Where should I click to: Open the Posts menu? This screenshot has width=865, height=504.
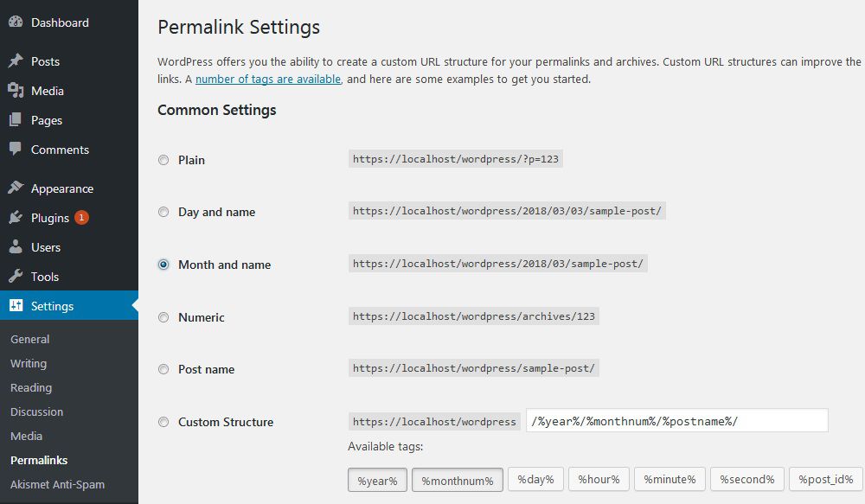[45, 61]
